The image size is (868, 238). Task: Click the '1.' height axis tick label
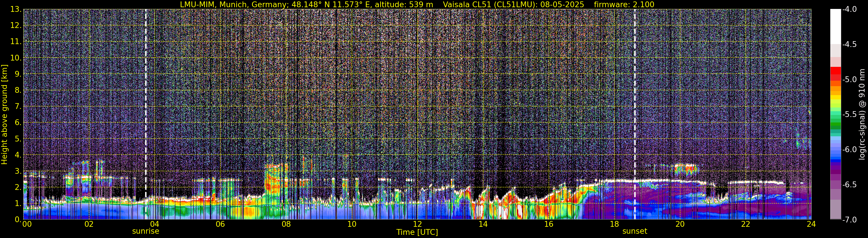18,204
